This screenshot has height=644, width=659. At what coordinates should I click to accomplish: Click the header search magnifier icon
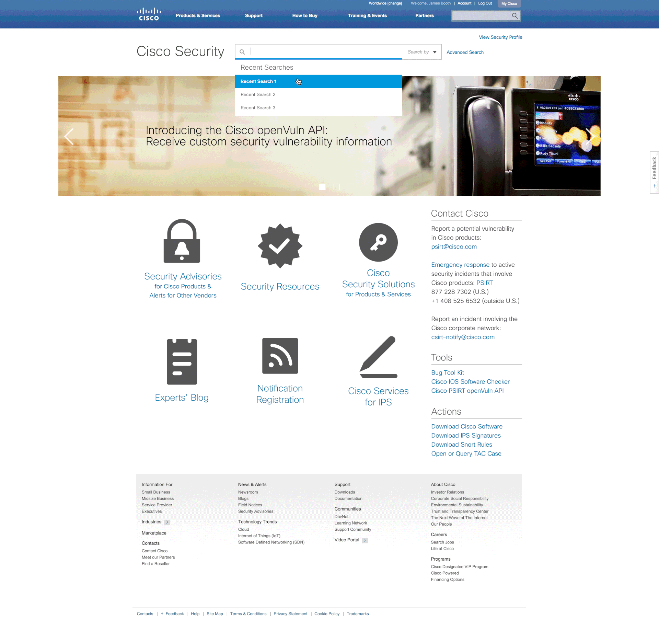point(515,16)
